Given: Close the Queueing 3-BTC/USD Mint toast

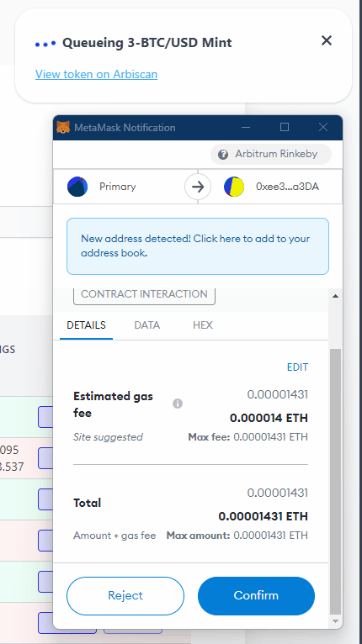Looking at the screenshot, I should click(x=326, y=40).
